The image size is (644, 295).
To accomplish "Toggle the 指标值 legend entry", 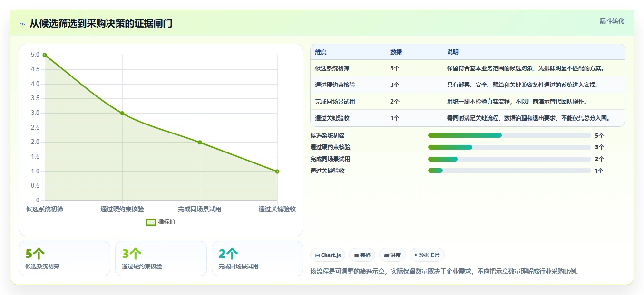I will [160, 222].
